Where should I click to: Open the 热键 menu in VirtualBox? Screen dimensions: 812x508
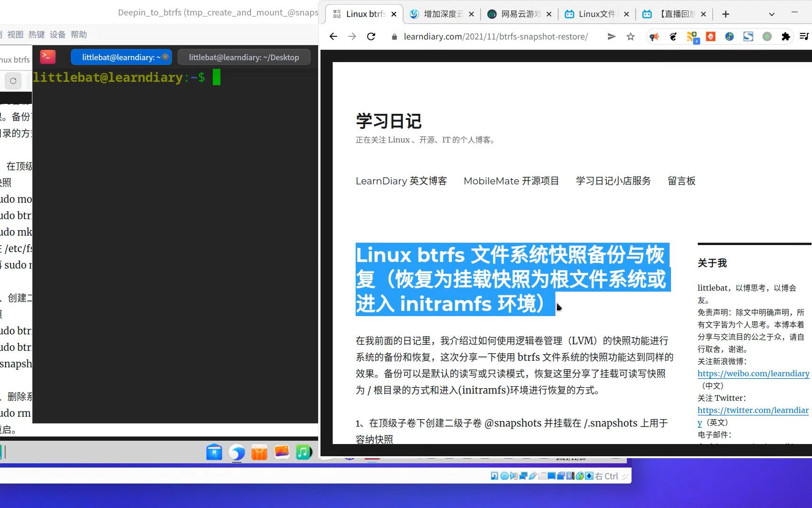[x=36, y=34]
